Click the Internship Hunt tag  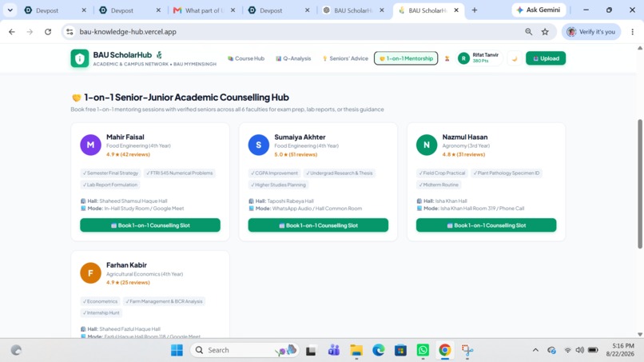tap(101, 312)
